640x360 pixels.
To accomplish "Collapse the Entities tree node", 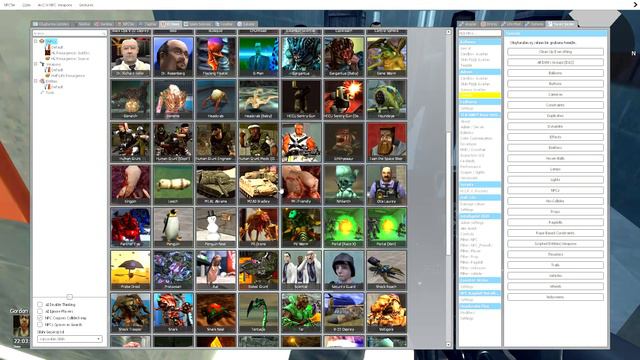I will (36, 81).
